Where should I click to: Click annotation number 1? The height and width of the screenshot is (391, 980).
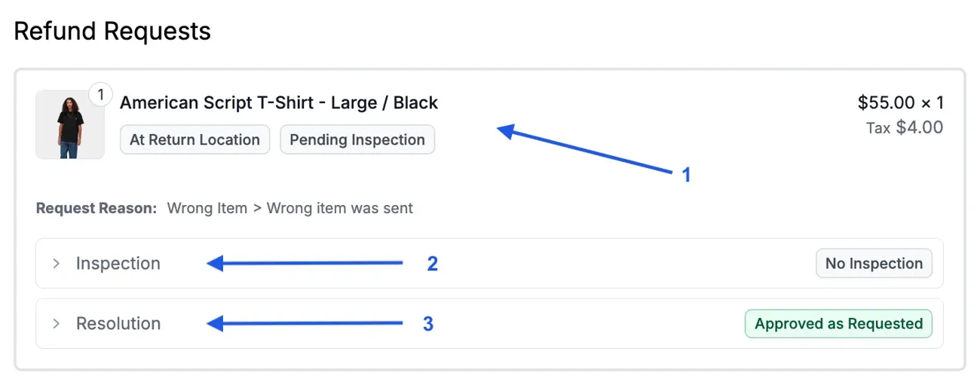(686, 176)
